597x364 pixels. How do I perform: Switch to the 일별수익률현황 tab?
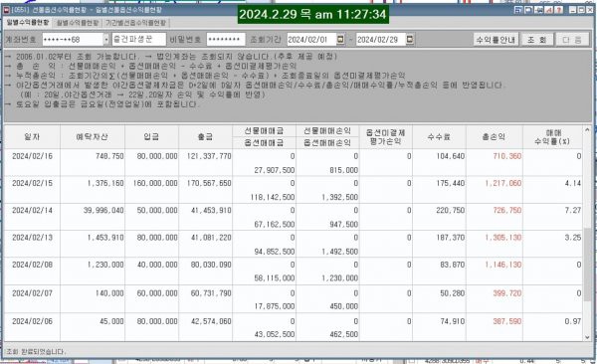(28, 23)
